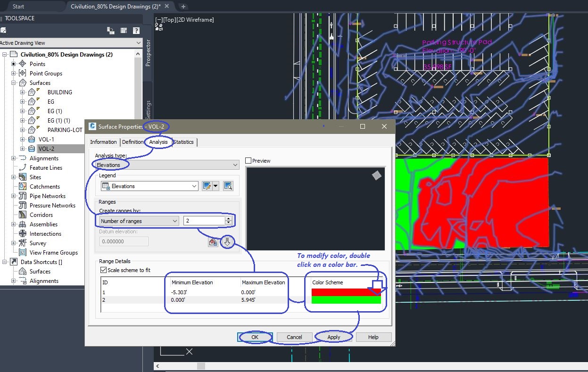Edit the Elevations legend style pencil icon
The height and width of the screenshot is (372, 588).
207,186
